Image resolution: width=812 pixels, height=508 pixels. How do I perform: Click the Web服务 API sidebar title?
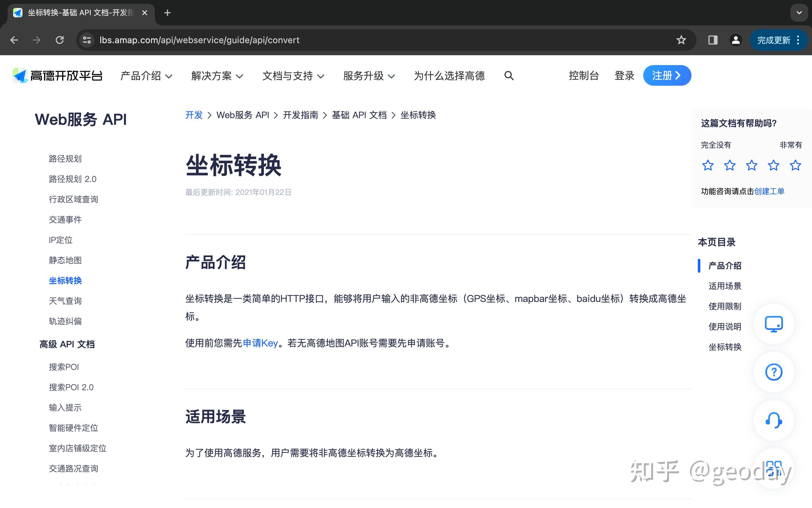(81, 119)
